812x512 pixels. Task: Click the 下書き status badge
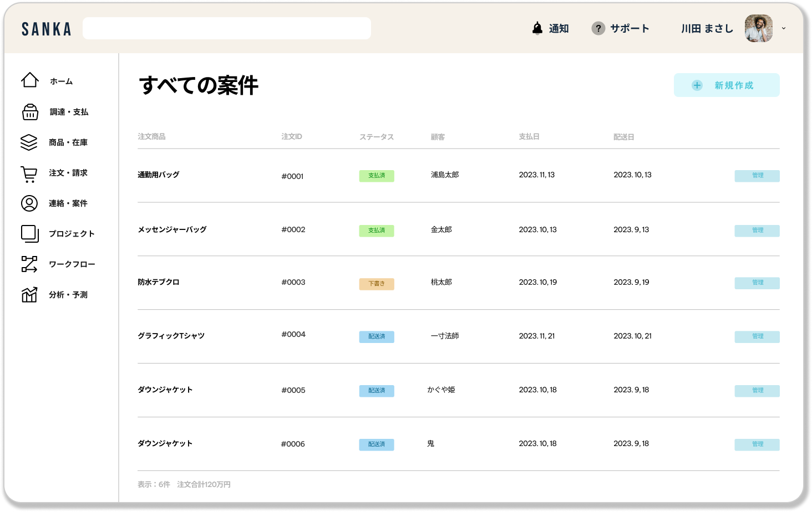[x=377, y=284]
